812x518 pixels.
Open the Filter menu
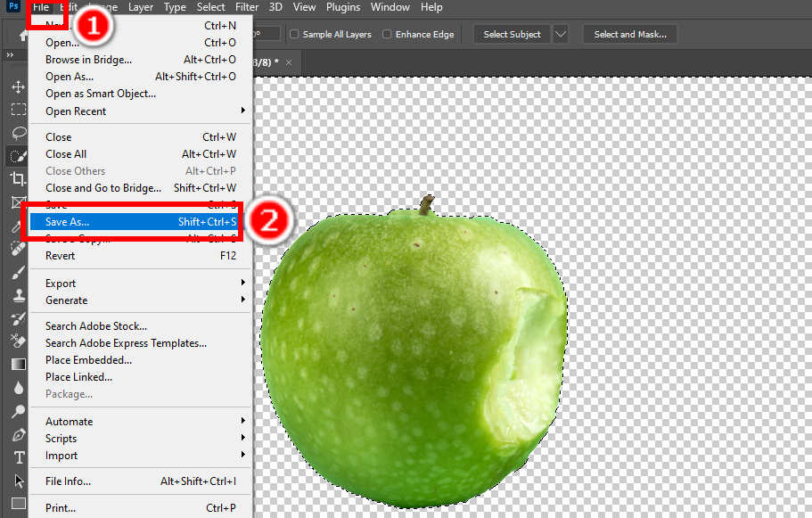tap(247, 7)
